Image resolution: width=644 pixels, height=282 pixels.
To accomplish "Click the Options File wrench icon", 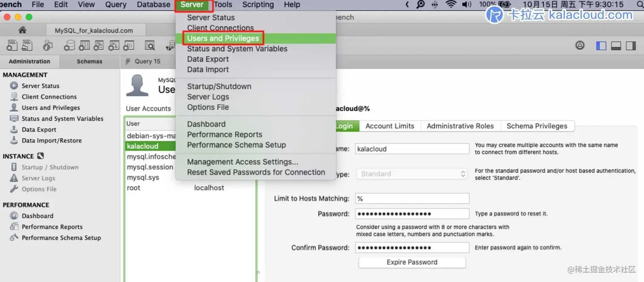I will tap(14, 189).
